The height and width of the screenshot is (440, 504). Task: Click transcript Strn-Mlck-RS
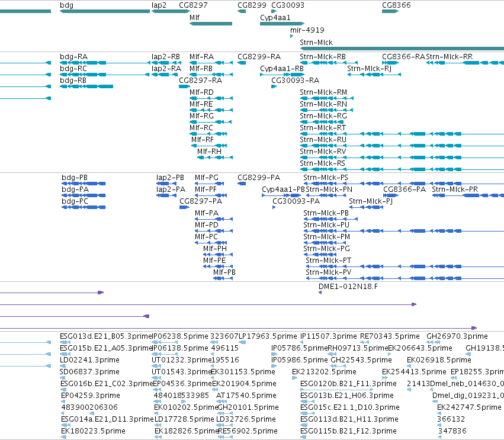click(322, 163)
